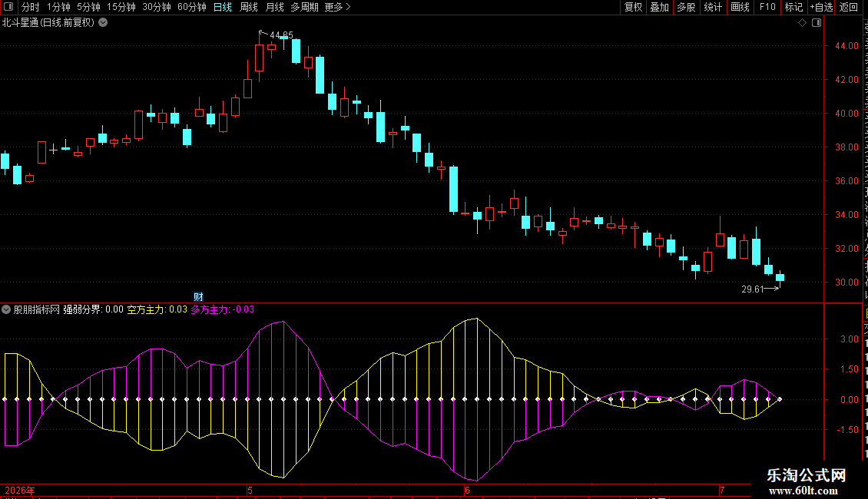Viewport: 868px width, 499px height.
Task: Switch to 月线 monthly chart
Action: [274, 7]
